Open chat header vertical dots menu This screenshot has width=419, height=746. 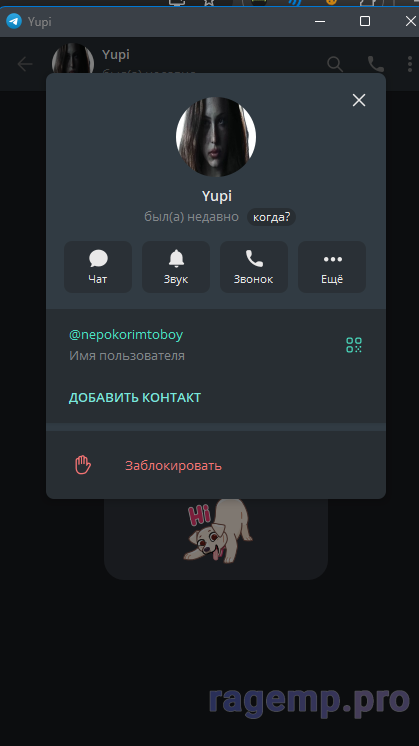[x=409, y=64]
